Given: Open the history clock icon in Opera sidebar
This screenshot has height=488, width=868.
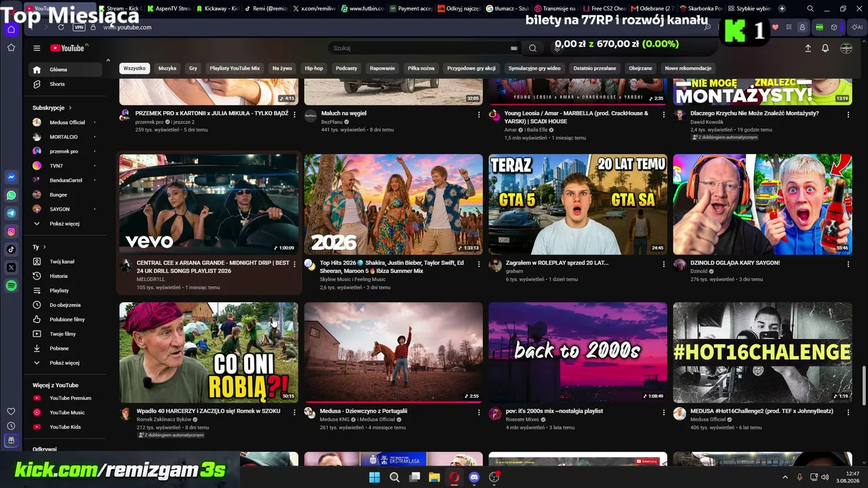Looking at the screenshot, I should [x=11, y=426].
